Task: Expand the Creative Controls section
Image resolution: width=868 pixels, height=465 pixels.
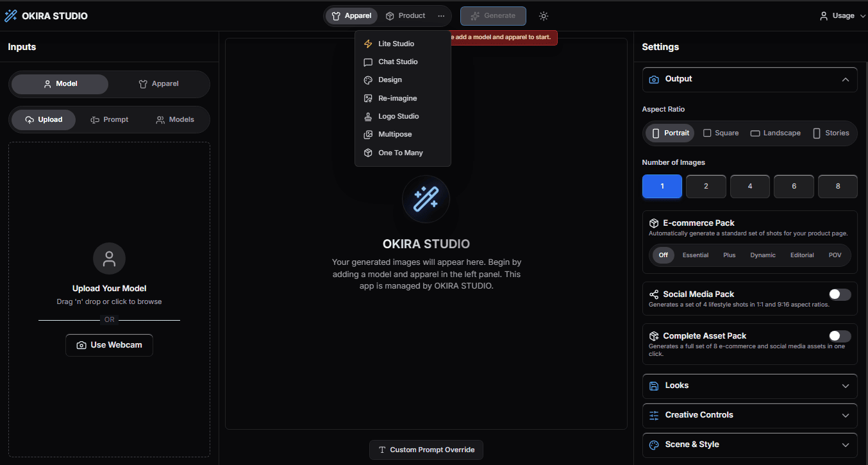Action: 749,416
